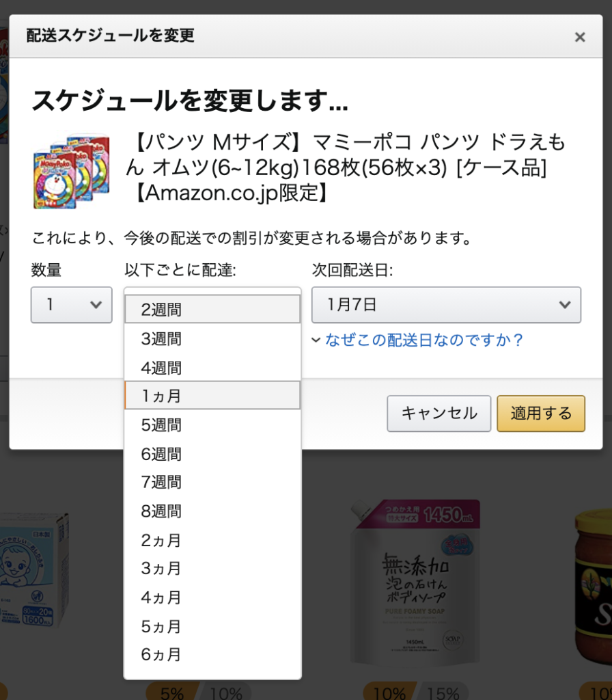Image resolution: width=612 pixels, height=700 pixels.
Task: Click the 適用する button
Action: (x=541, y=414)
